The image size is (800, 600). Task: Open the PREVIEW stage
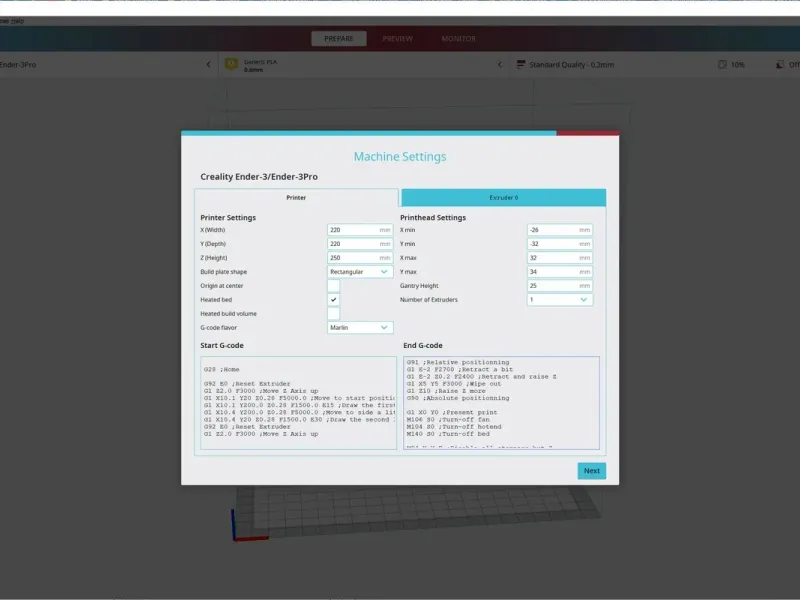[397, 39]
